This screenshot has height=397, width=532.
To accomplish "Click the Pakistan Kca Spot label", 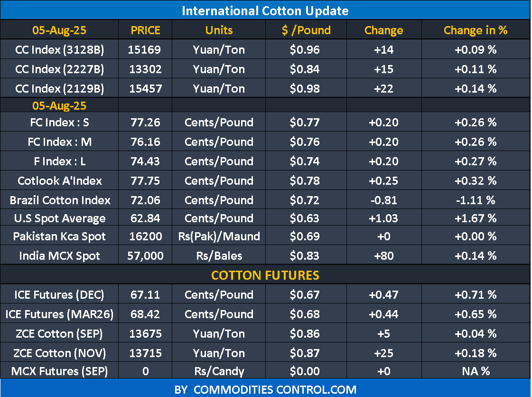I will click(59, 236).
